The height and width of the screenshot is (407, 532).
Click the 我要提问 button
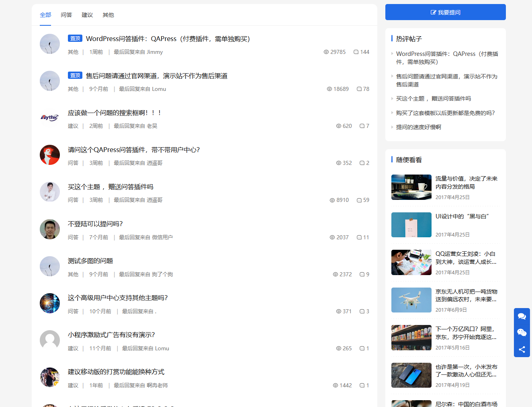pyautogui.click(x=445, y=12)
